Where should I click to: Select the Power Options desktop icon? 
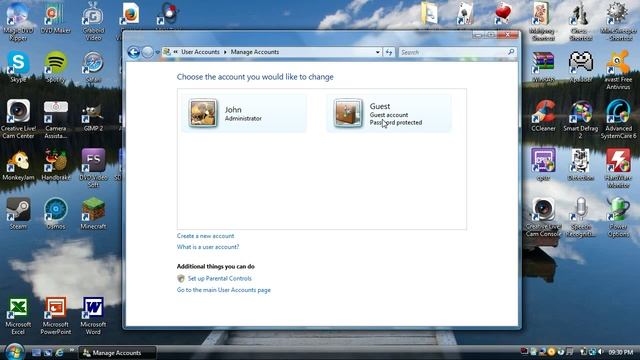(x=618, y=217)
